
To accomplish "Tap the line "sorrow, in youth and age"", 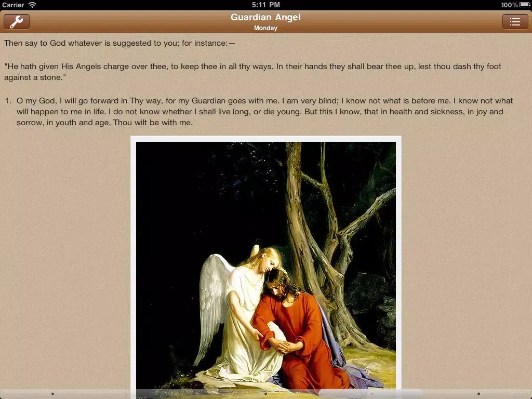I will click(104, 123).
